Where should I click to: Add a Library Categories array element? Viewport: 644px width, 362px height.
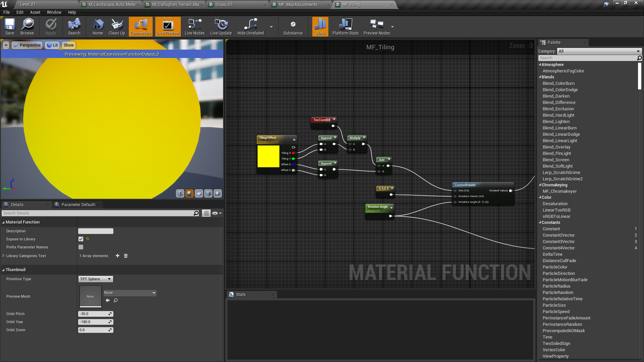117,256
